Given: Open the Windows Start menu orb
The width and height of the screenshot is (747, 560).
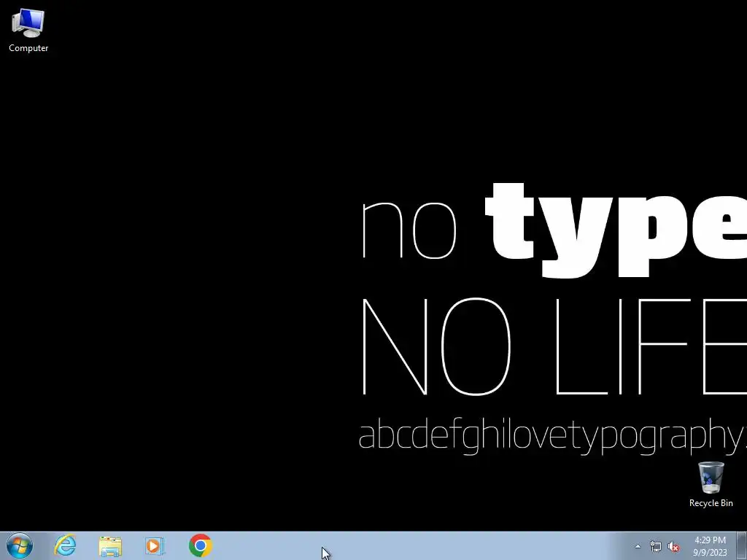Looking at the screenshot, I should (20, 545).
